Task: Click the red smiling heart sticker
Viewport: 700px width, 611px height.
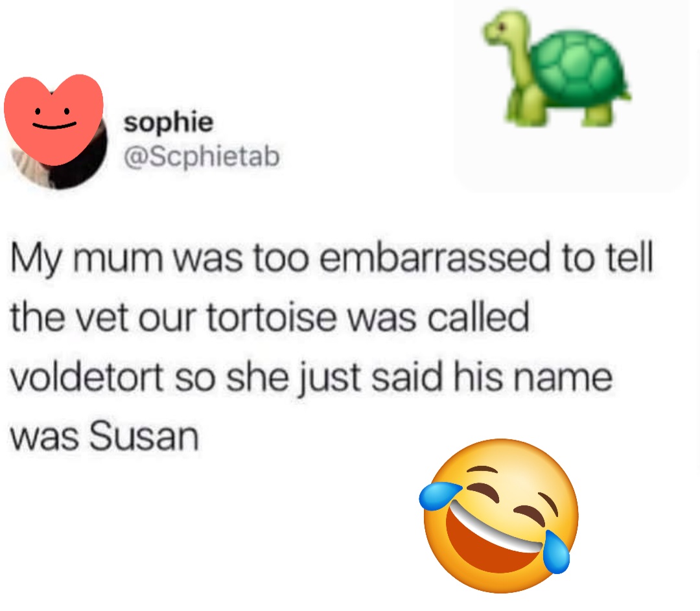Action: pos(54,120)
